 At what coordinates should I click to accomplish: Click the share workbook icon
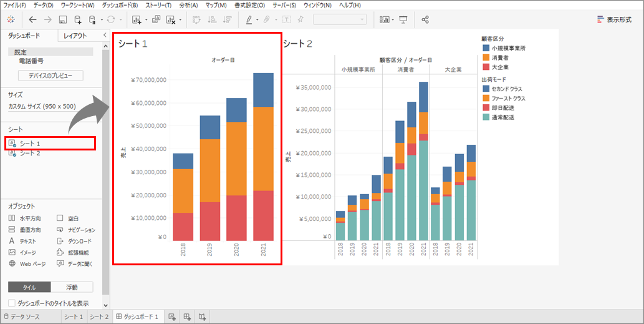425,19
